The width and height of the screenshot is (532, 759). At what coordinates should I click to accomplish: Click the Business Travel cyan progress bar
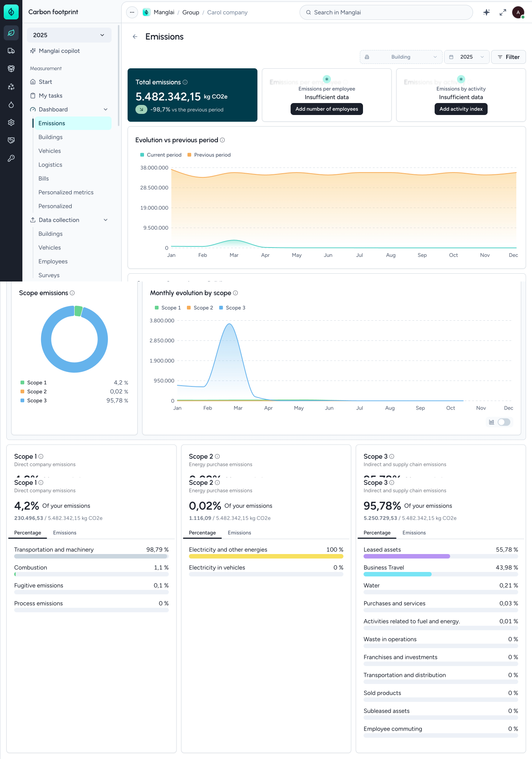click(x=398, y=574)
